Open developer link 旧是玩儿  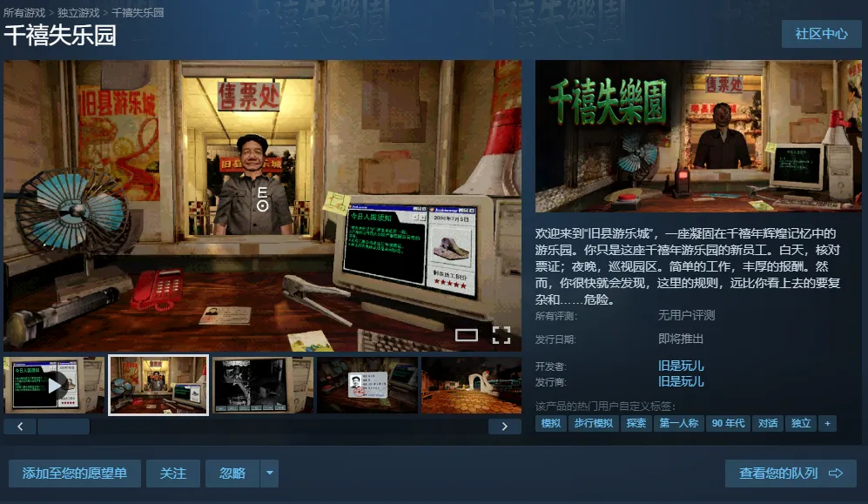point(681,366)
